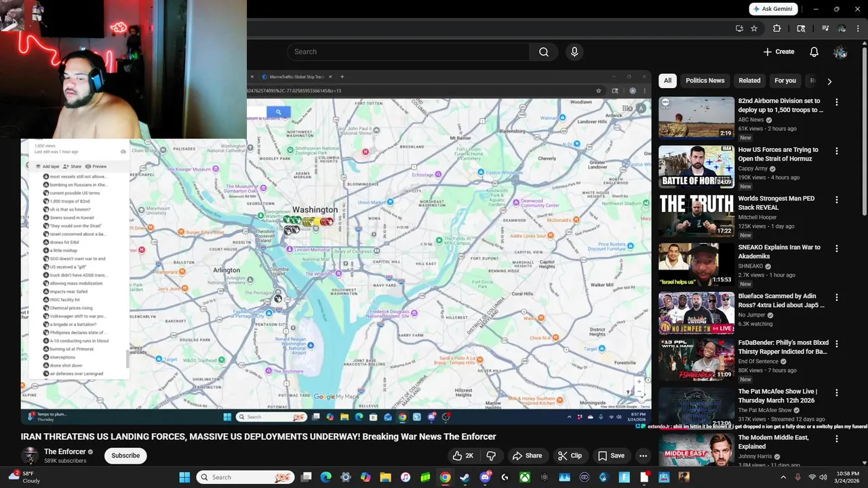This screenshot has height=488, width=868.
Task: Open YouTube notifications bell
Action: click(814, 52)
